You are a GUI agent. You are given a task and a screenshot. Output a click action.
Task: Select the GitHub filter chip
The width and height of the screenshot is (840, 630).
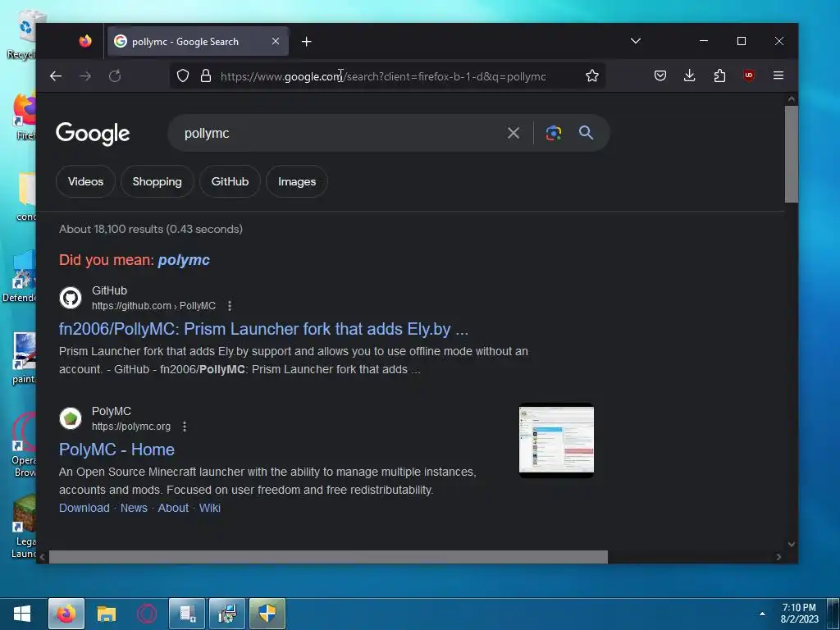pyautogui.click(x=230, y=181)
